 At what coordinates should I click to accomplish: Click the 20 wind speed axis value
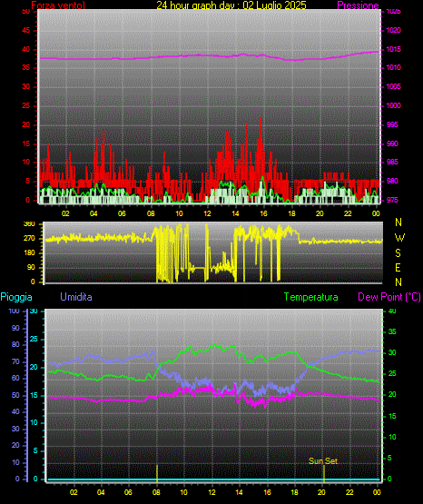[25, 124]
